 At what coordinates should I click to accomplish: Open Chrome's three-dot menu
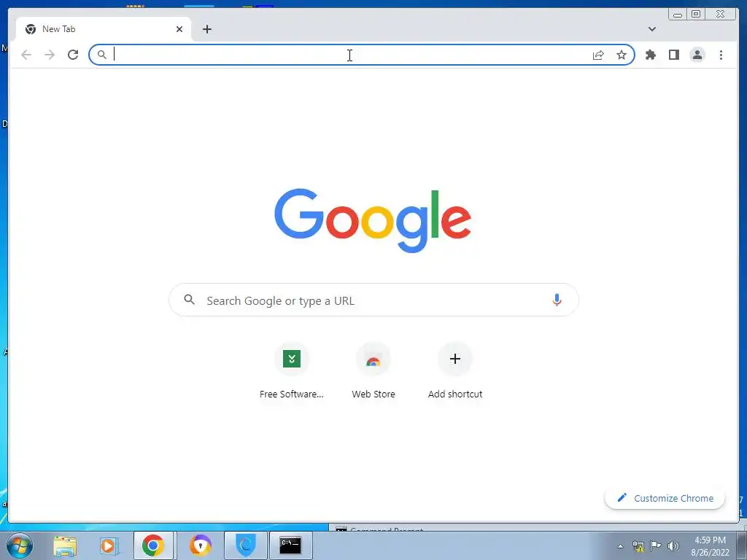[x=721, y=55]
